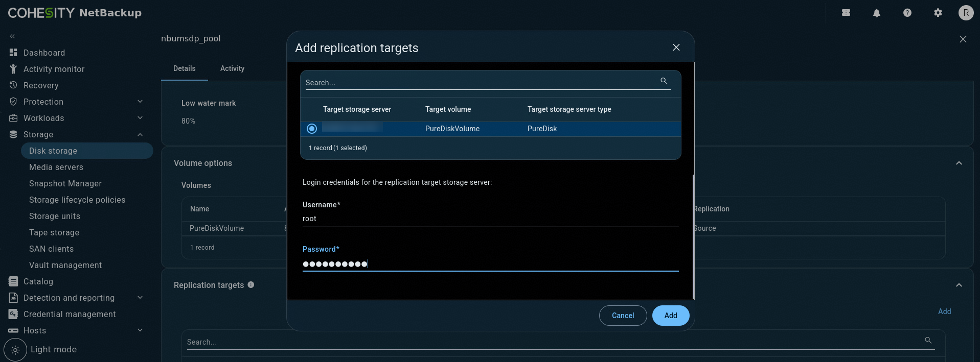The width and height of the screenshot is (980, 362).
Task: Open Disk storage in sidebar
Action: pos(87,151)
